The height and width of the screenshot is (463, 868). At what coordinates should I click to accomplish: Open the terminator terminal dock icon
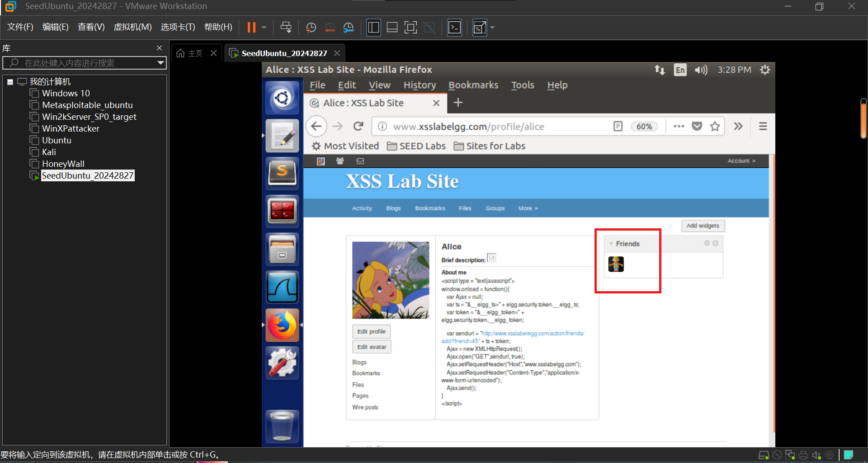tap(282, 211)
